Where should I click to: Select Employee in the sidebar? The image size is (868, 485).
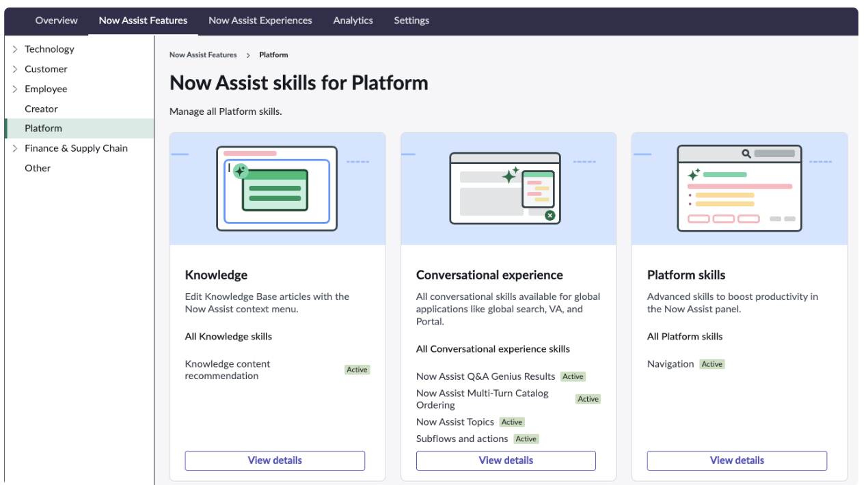coord(46,89)
